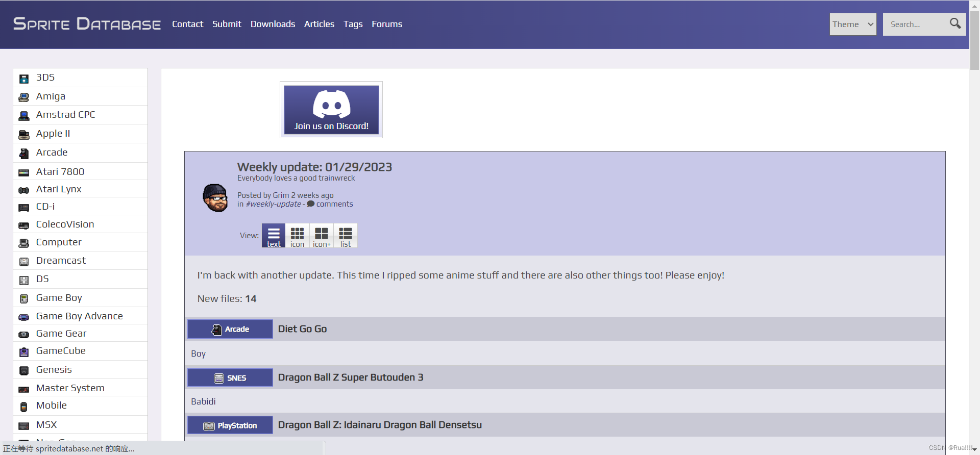
Task: Switch to list view mode
Action: pyautogui.click(x=346, y=236)
